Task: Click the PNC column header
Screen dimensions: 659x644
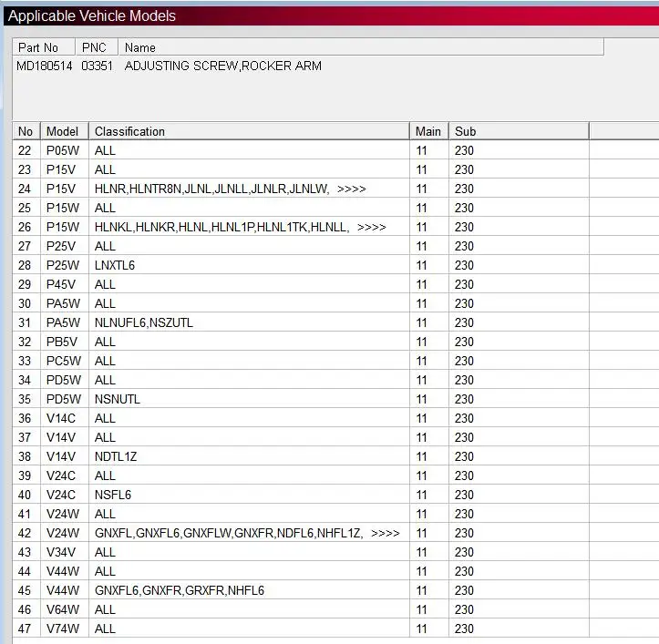Action: [x=97, y=47]
